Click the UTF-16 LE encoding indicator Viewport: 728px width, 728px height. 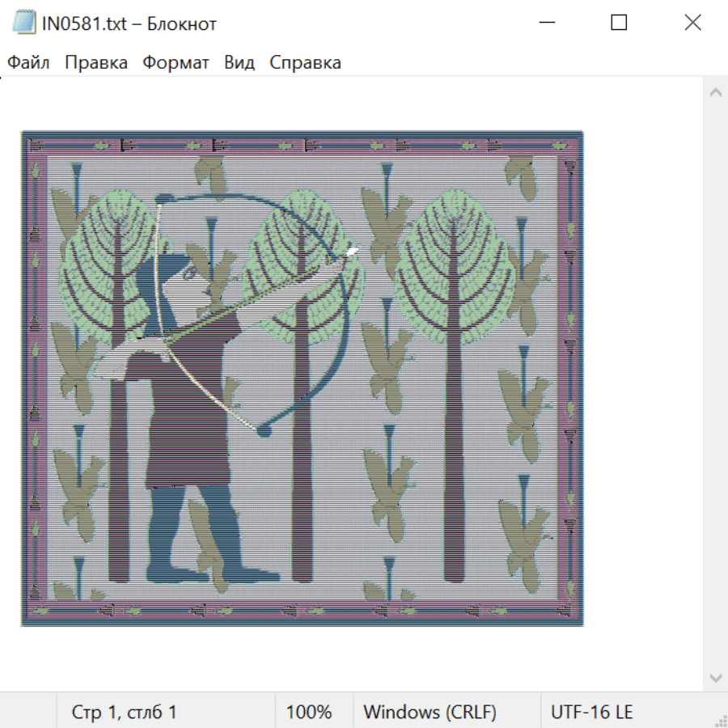[x=591, y=712]
